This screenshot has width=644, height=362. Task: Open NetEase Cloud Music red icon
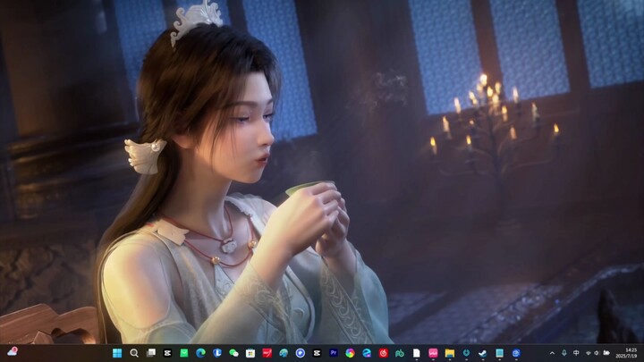383,353
